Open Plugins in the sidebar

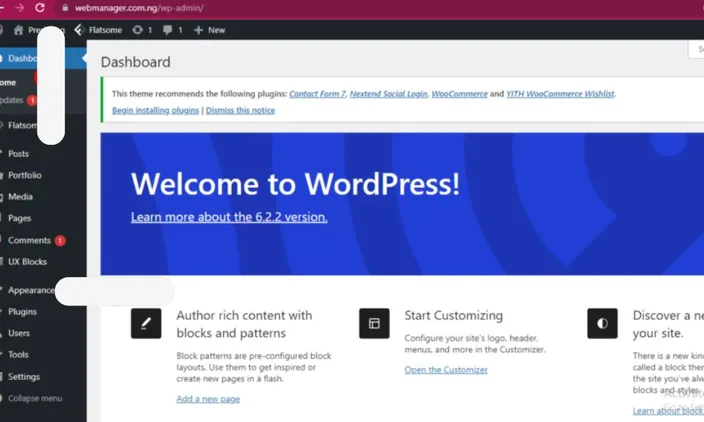point(22,312)
